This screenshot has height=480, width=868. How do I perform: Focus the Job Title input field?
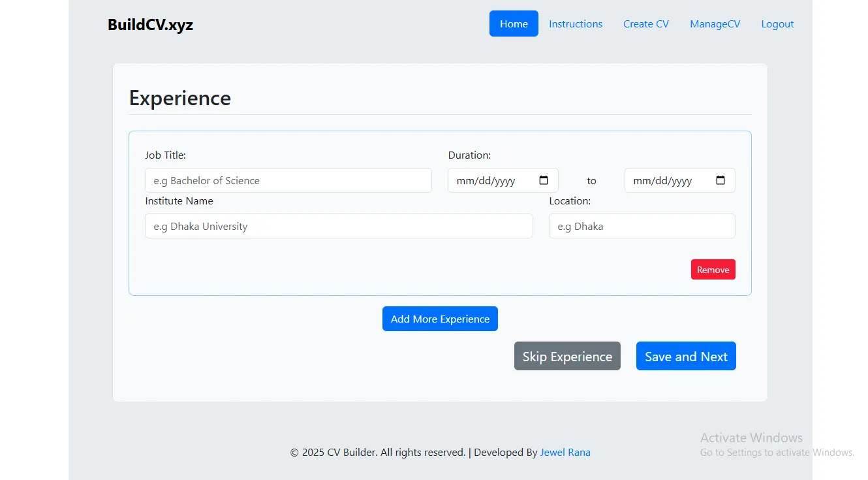click(288, 181)
